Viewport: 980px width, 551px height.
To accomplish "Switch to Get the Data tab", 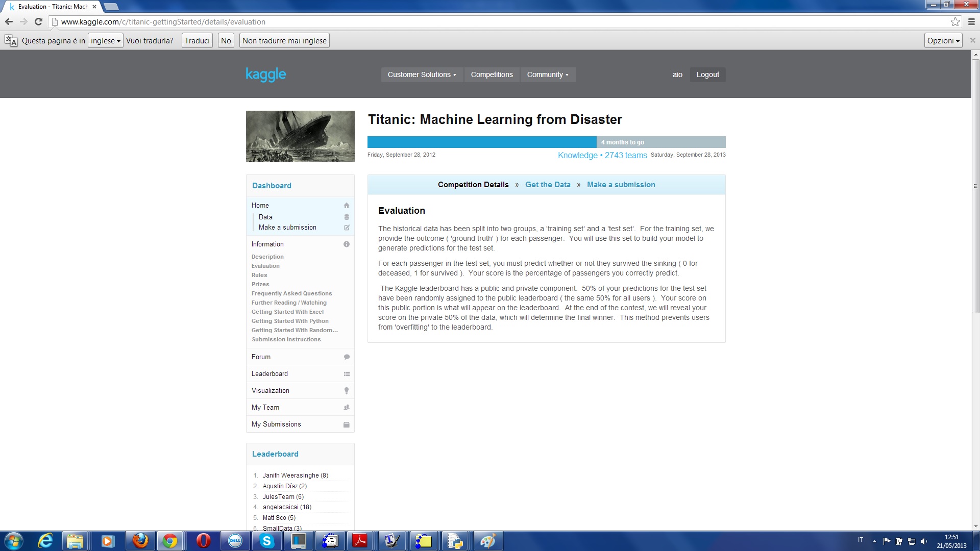I will click(x=548, y=185).
